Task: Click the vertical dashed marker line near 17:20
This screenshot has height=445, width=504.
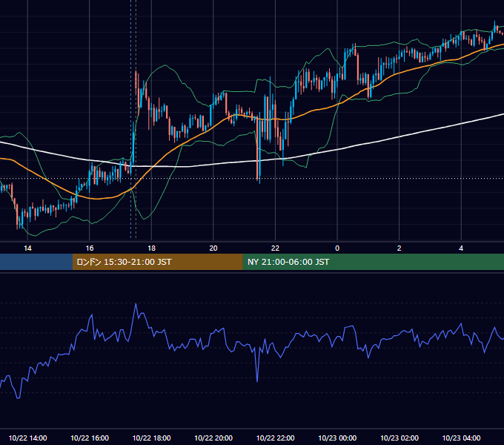Action: coord(131,119)
